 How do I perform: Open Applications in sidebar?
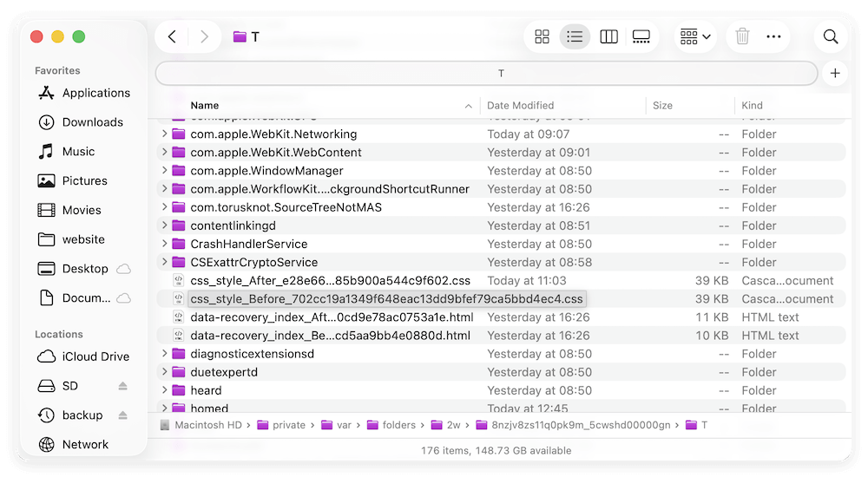(84, 93)
